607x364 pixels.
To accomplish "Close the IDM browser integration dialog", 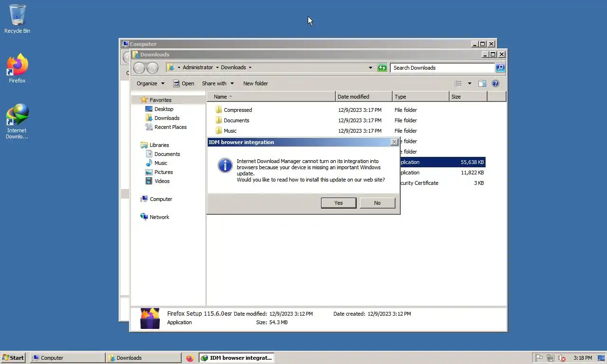I will click(x=394, y=142).
